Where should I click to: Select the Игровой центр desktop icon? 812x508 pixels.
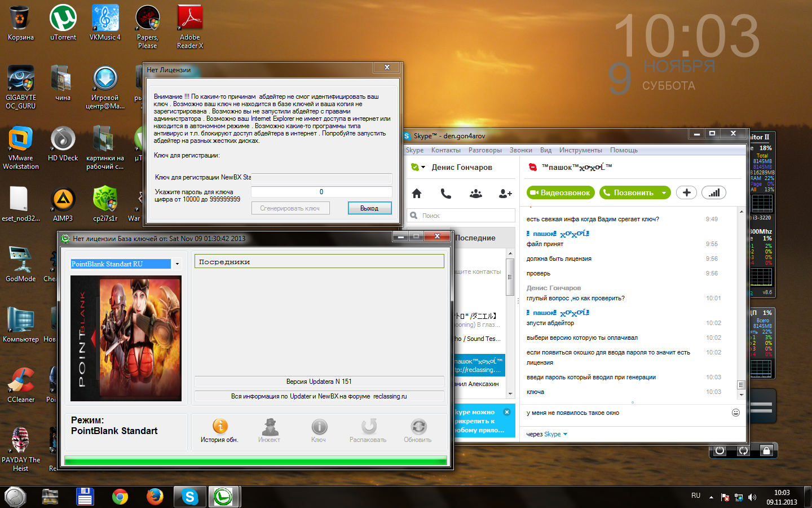coord(105,87)
